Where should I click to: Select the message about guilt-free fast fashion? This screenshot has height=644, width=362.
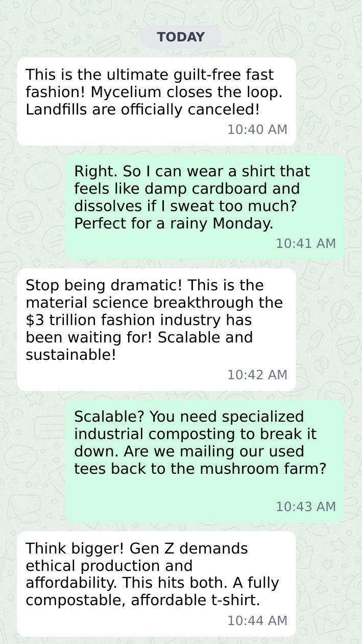[x=156, y=101]
